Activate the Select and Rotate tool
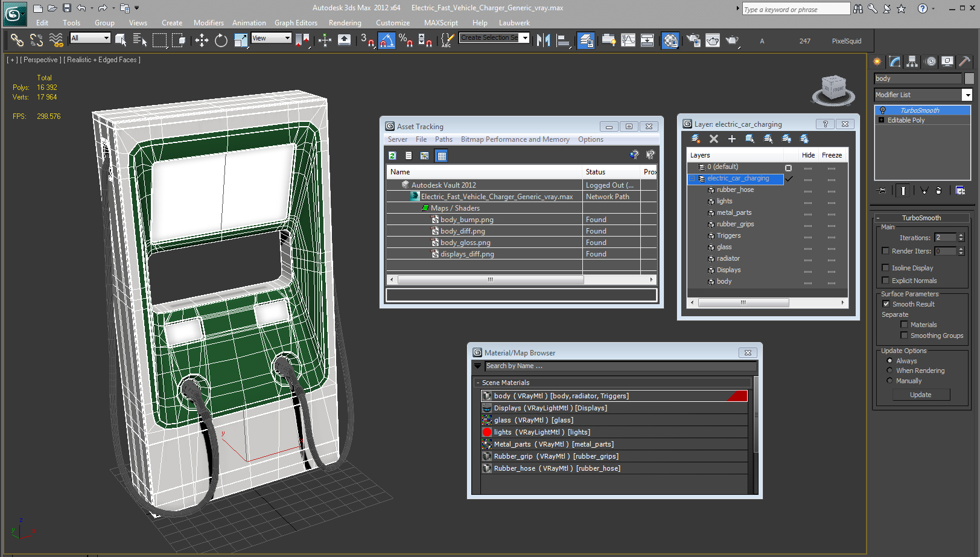Image resolution: width=980 pixels, height=557 pixels. (221, 40)
